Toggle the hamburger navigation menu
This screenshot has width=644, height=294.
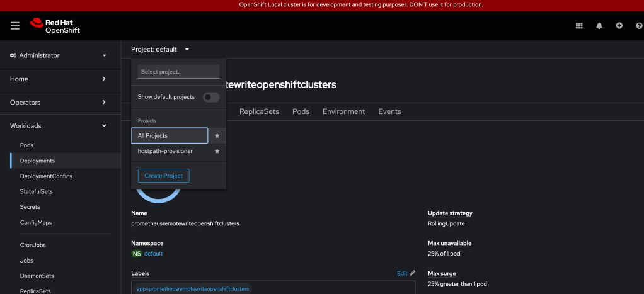pyautogui.click(x=15, y=25)
